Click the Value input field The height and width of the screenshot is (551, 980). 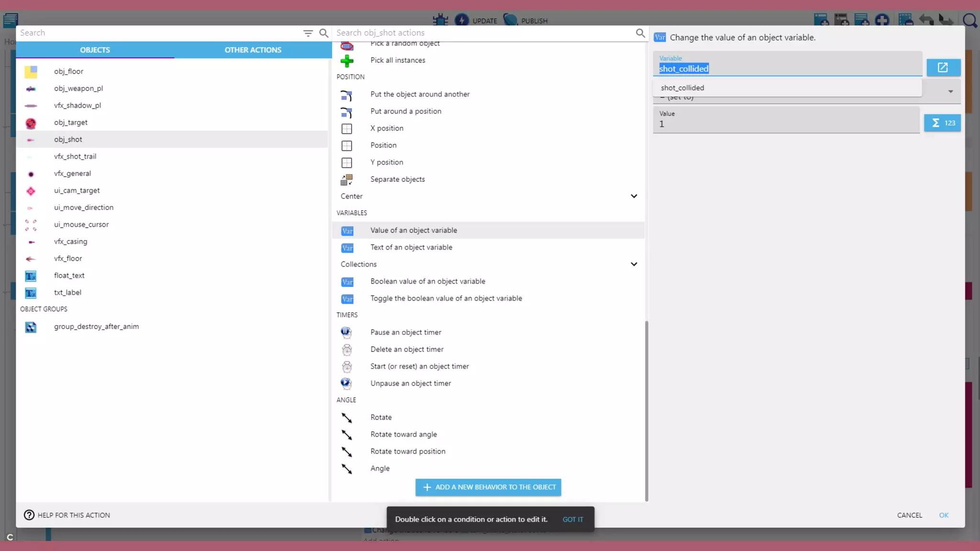click(786, 124)
